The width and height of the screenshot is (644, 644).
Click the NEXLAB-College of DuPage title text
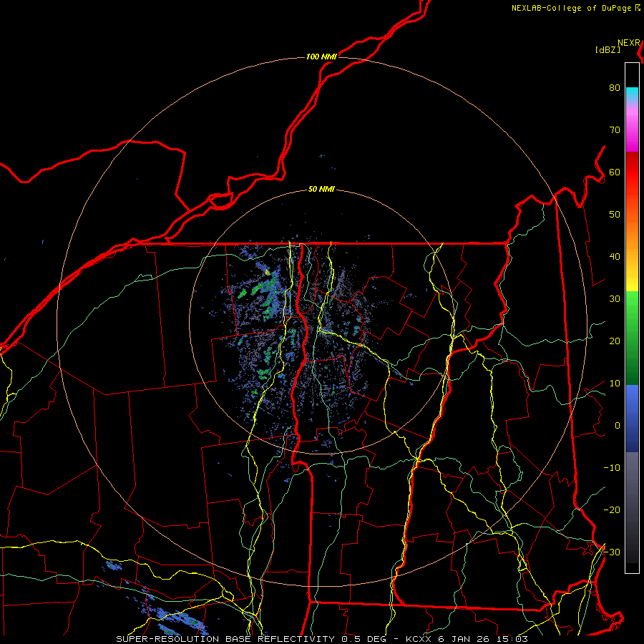click(572, 8)
